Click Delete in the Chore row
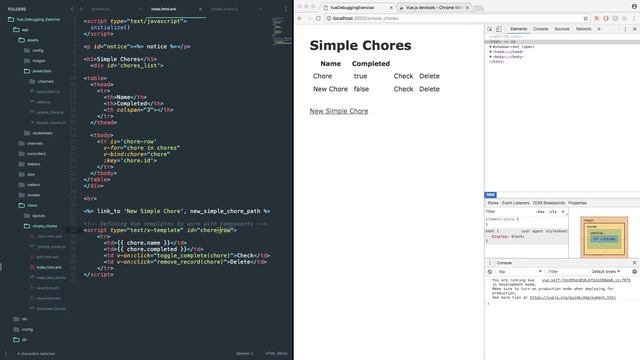 pyautogui.click(x=429, y=76)
